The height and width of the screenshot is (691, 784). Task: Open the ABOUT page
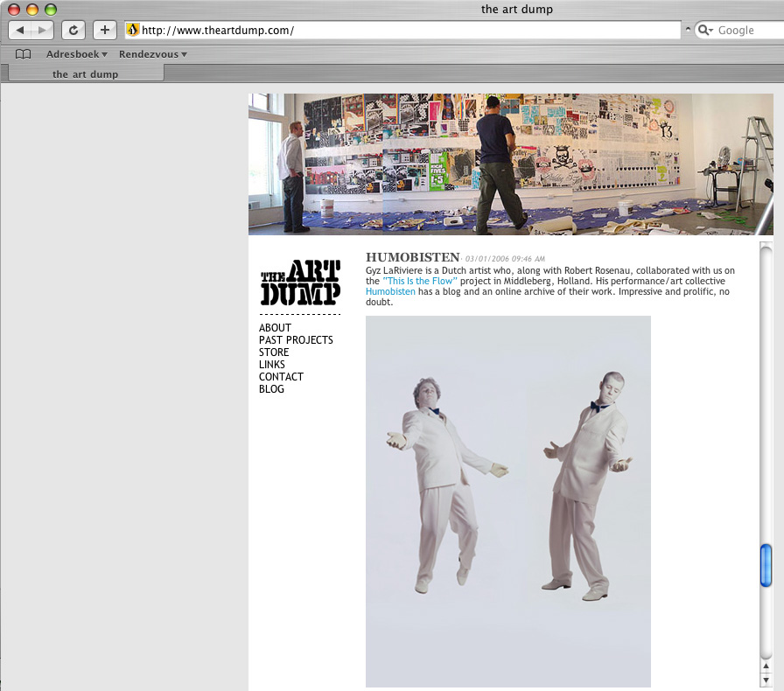coord(275,328)
